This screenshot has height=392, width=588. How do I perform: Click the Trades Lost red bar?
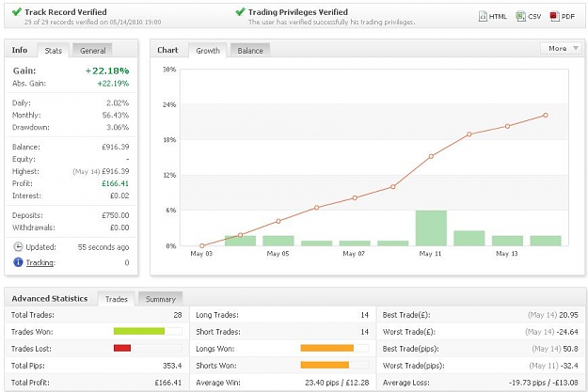click(122, 348)
